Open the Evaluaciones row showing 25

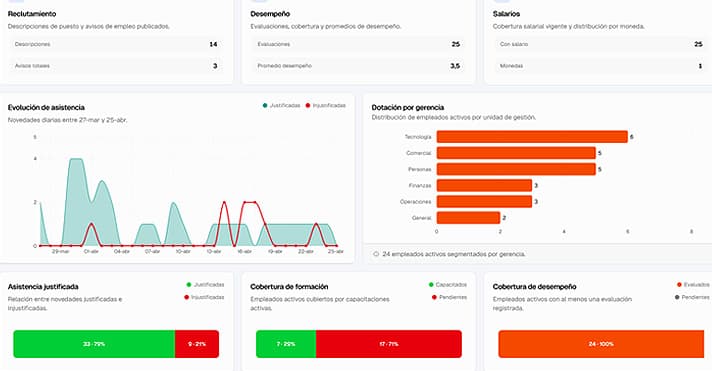tap(358, 44)
